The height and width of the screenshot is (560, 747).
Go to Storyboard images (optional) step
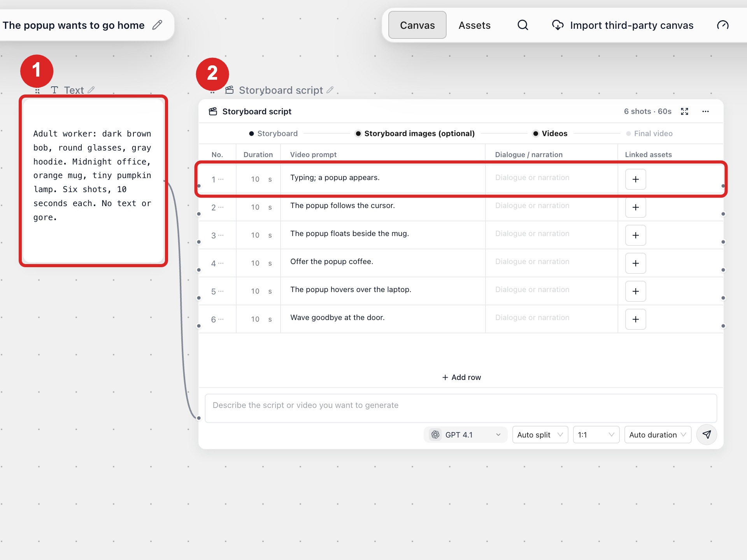[415, 133]
